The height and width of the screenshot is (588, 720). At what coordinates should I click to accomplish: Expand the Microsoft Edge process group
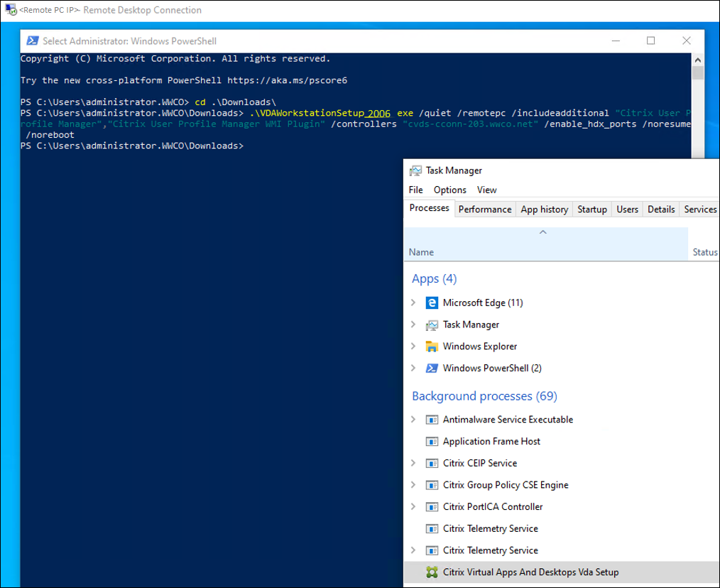point(413,303)
